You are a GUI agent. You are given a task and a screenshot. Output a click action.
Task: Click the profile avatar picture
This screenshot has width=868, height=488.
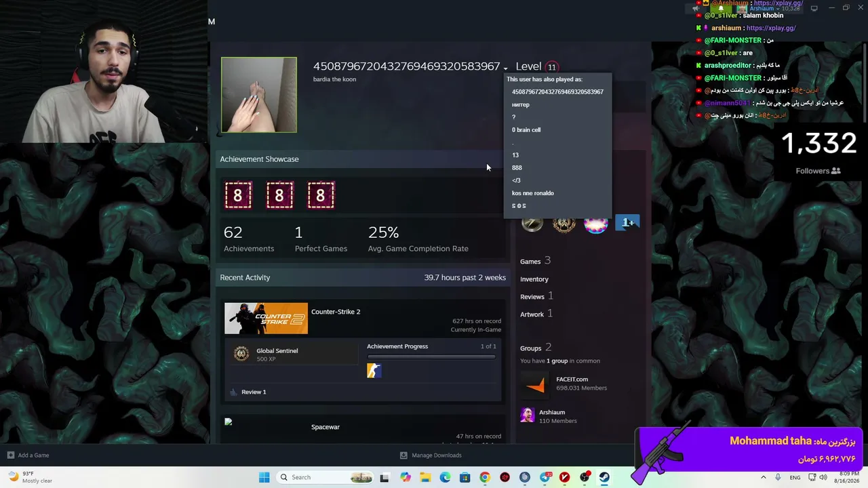[x=259, y=95]
